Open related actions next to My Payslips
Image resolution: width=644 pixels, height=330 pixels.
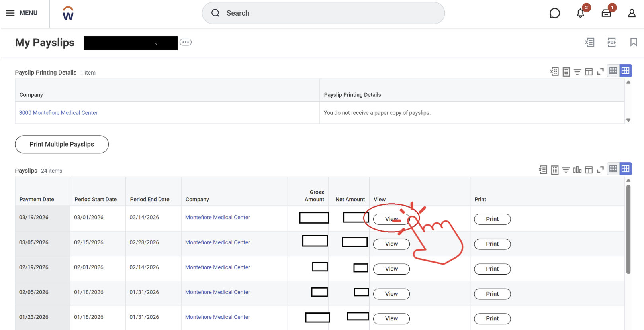pyautogui.click(x=186, y=42)
